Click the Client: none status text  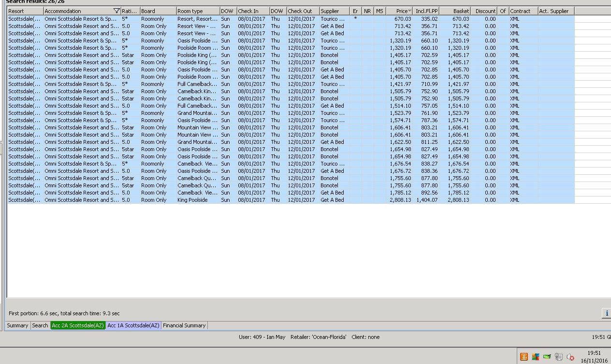[365, 337]
